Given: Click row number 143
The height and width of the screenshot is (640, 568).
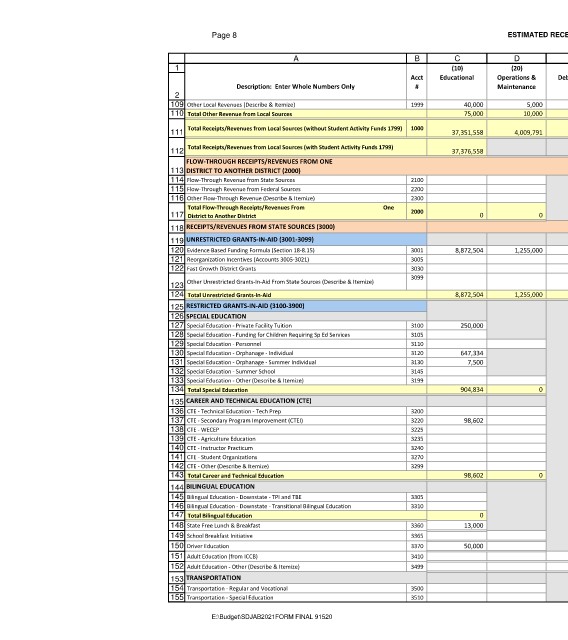Looking at the screenshot, I should click(177, 475).
